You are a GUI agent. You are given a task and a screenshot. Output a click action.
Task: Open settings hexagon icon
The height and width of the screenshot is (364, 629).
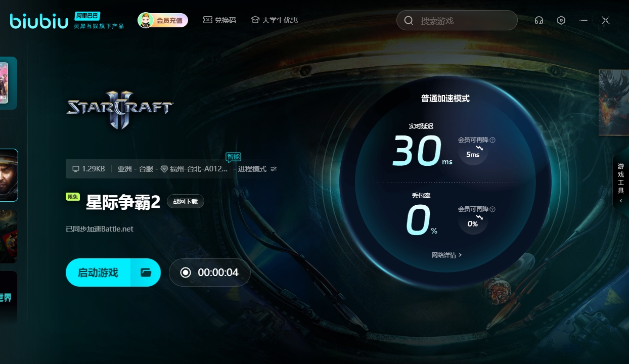click(x=561, y=20)
